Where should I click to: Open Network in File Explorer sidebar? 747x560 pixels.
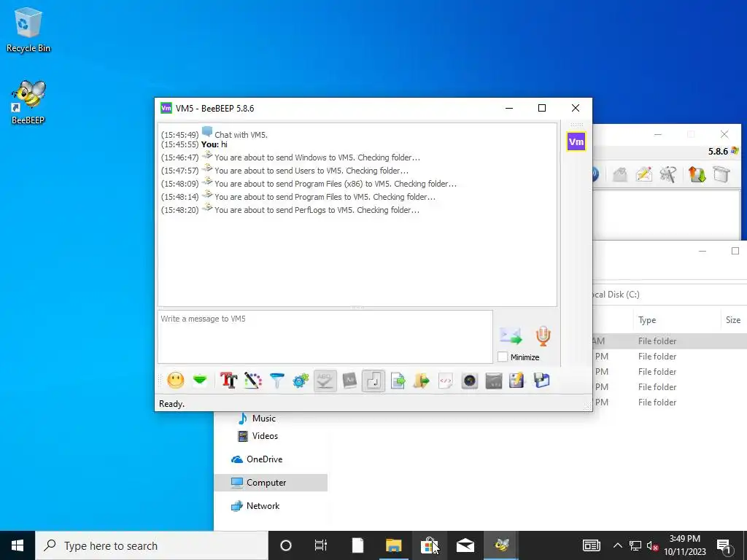(x=263, y=506)
